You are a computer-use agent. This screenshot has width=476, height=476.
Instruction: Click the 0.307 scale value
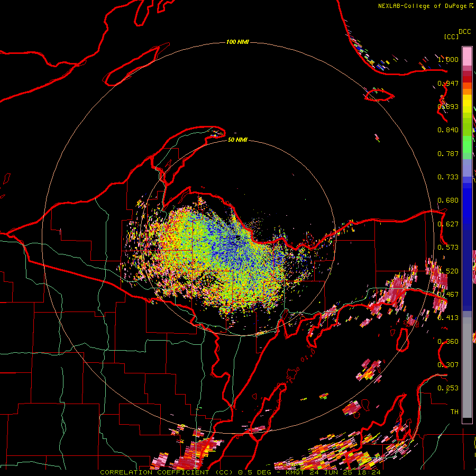click(x=448, y=364)
